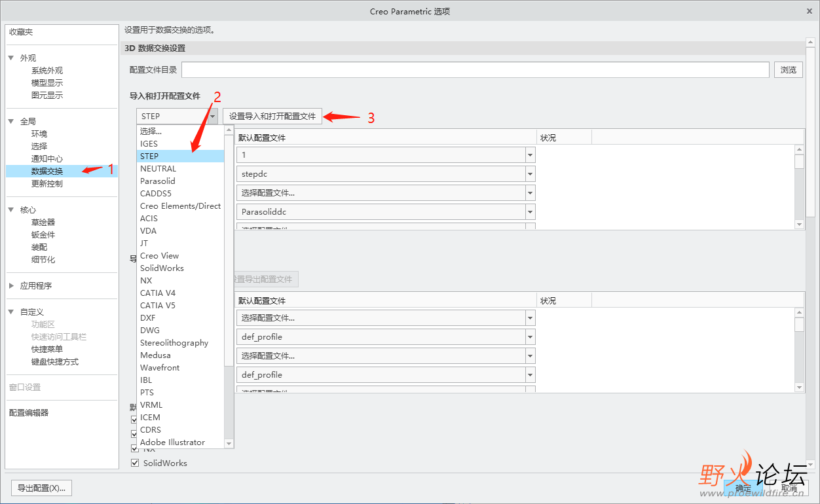
Task: Open 配置编辑器 in the sidebar
Action: coord(29,413)
